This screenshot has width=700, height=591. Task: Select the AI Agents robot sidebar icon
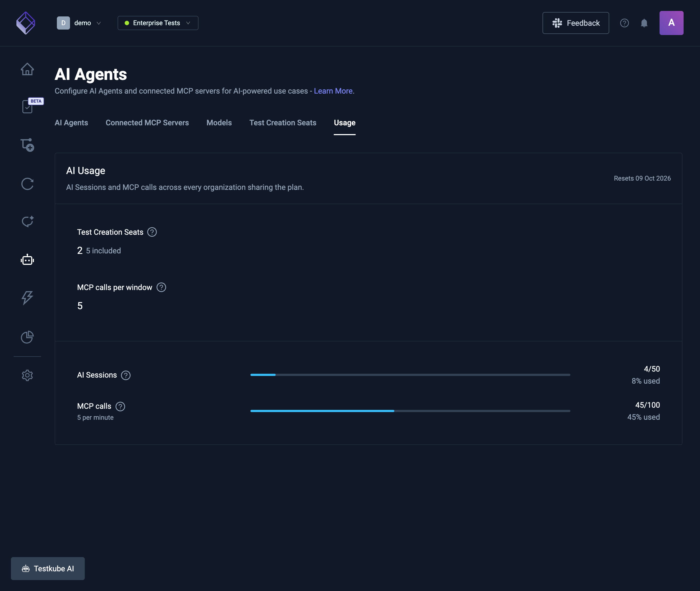(27, 260)
